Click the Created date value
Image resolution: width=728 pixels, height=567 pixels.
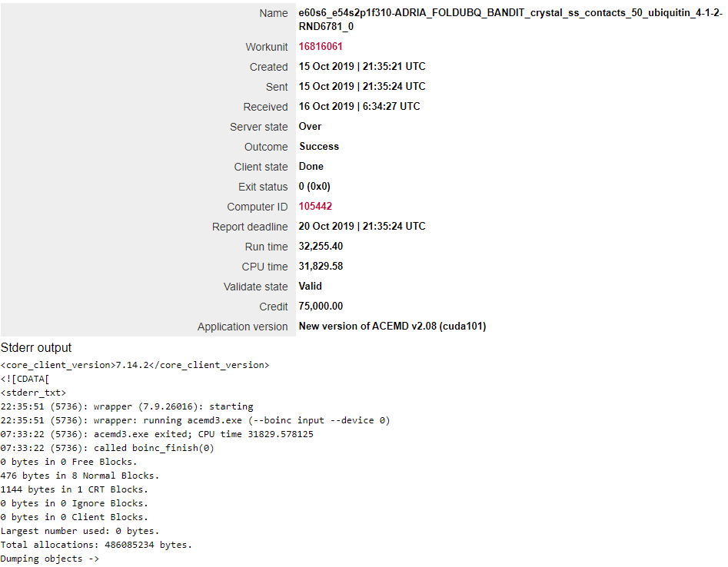(x=361, y=66)
